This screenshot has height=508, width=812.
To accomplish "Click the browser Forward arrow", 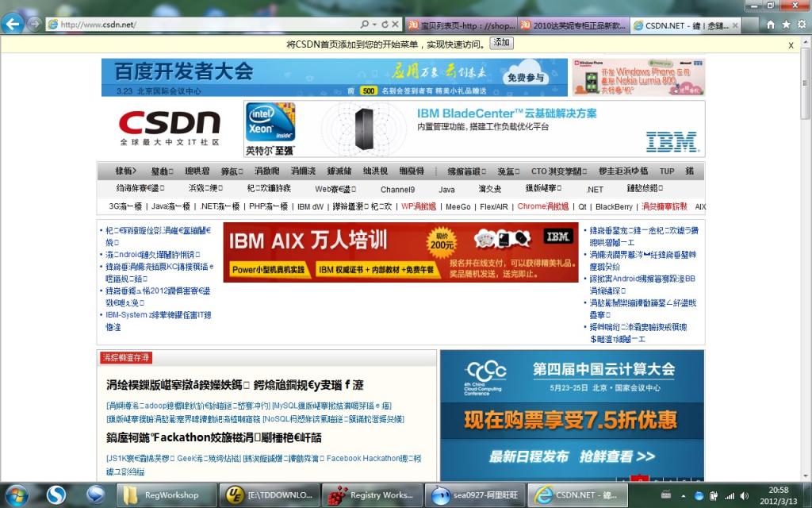I will pos(34,24).
